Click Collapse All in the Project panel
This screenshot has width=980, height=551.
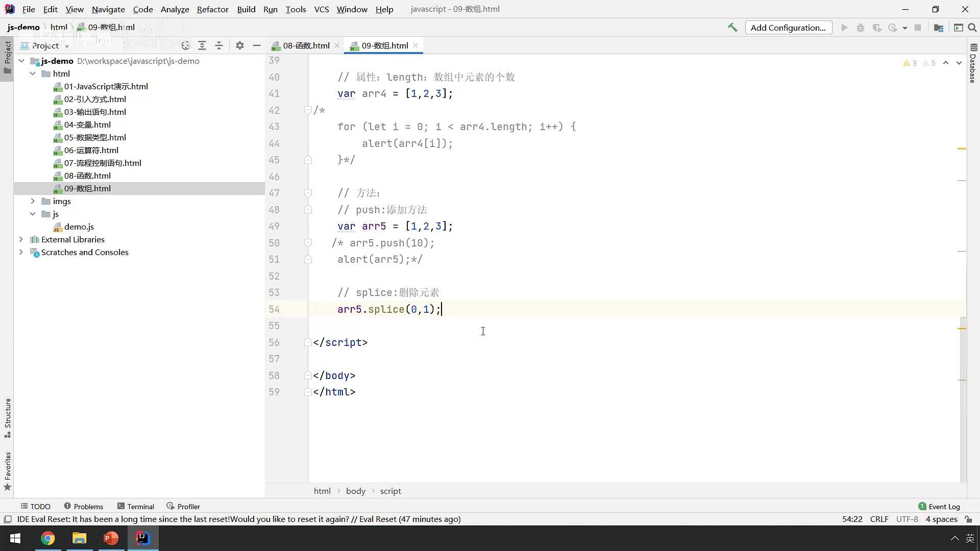pyautogui.click(x=219, y=45)
